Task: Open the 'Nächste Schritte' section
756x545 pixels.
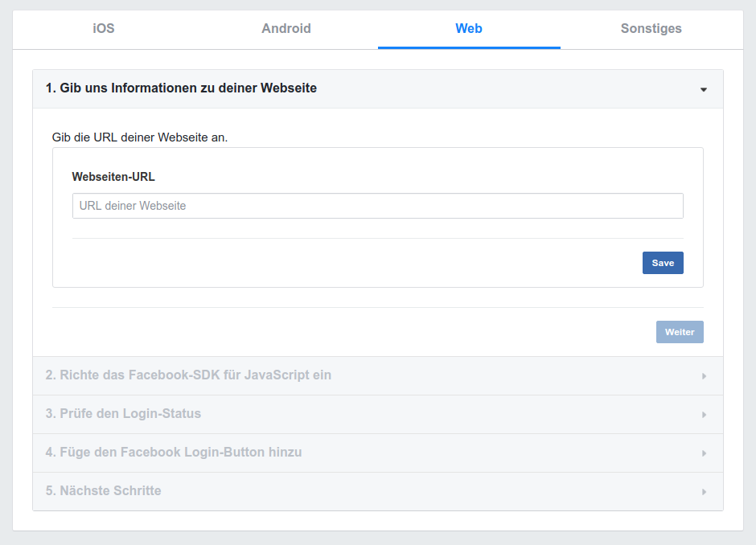Action: (x=103, y=491)
